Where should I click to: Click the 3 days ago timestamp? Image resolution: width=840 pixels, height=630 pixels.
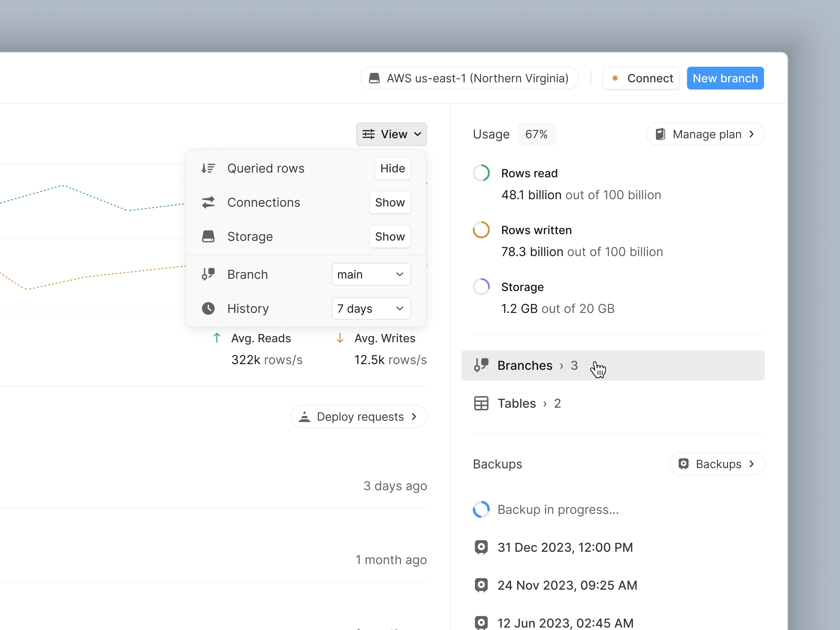395,486
